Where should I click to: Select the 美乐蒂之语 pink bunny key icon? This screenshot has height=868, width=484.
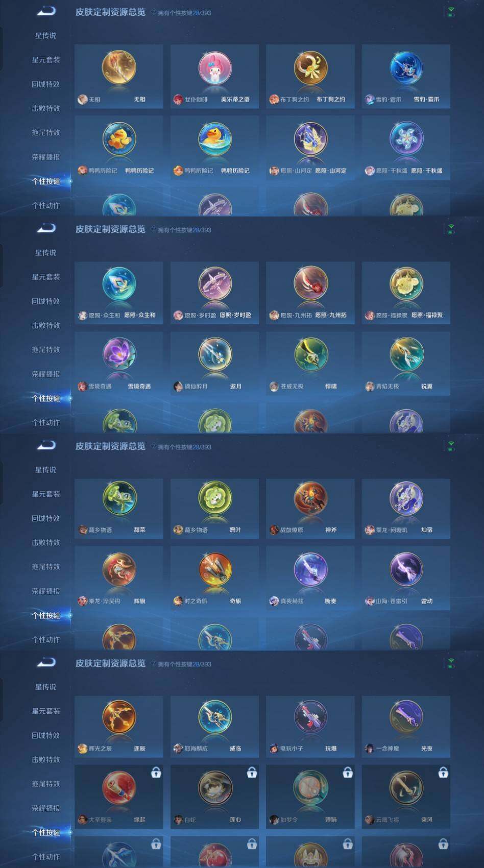[x=215, y=68]
